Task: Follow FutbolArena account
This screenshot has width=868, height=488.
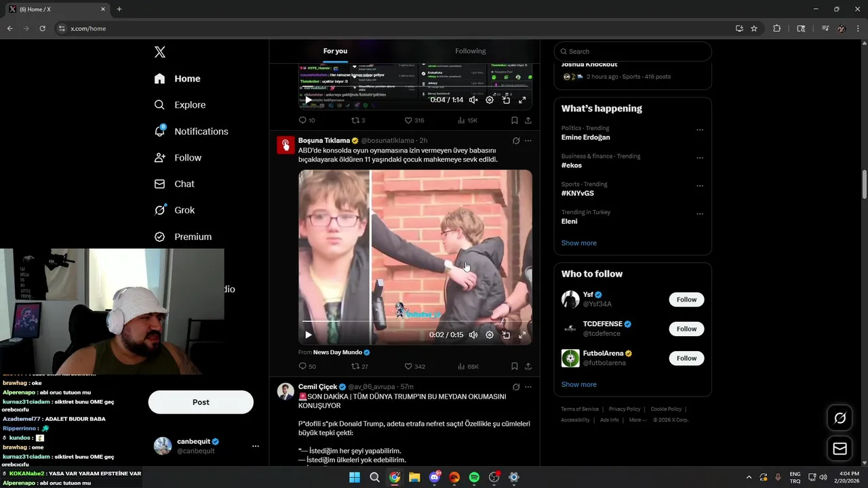Action: 686,358
